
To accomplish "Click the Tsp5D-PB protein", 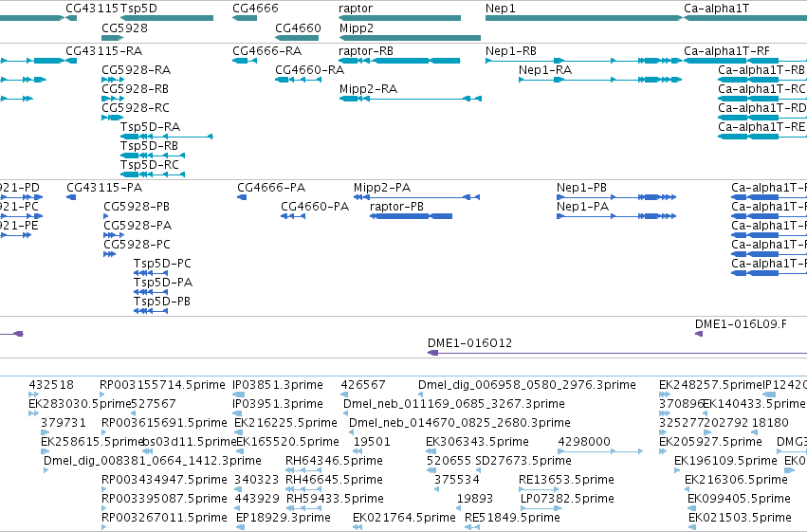I will pyautogui.click(x=161, y=302).
